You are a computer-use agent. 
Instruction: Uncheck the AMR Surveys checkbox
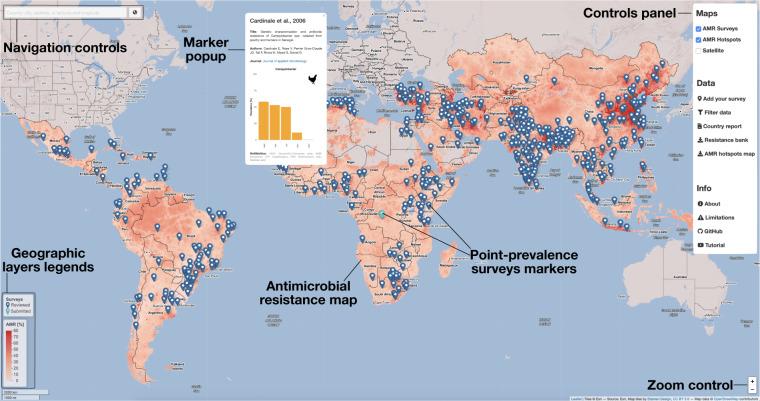[698, 28]
